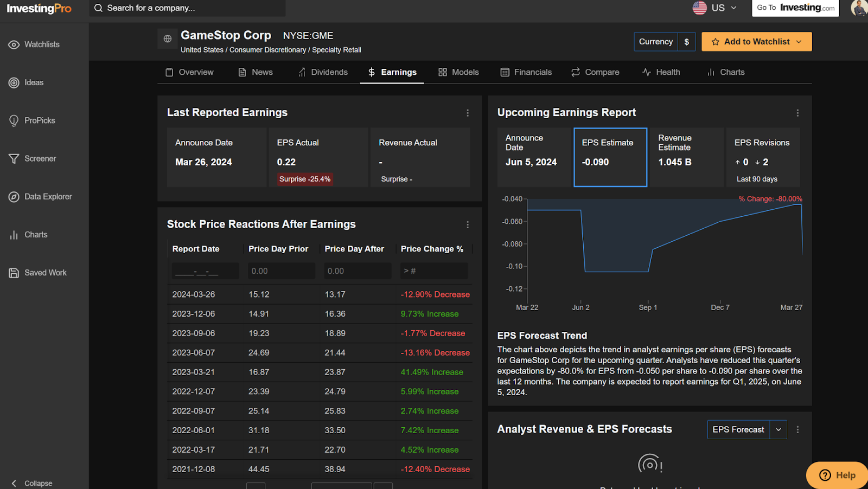868x489 pixels.
Task: Click the Price Change % filter field
Action: pos(434,271)
